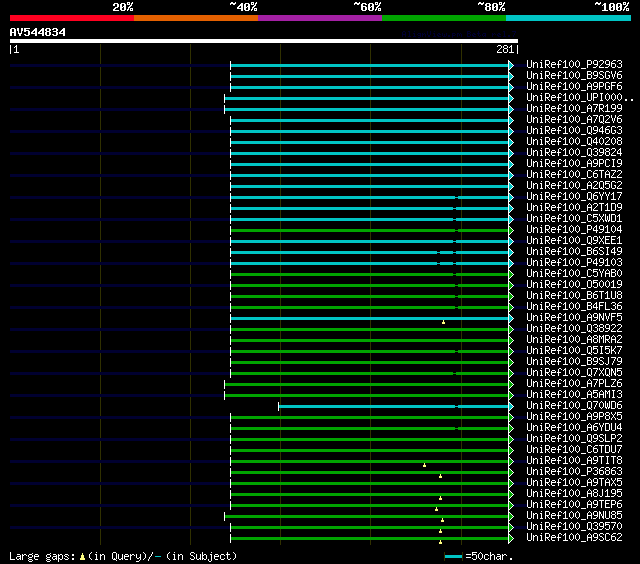Click the UniRef100_A6YDU4 label
Image resolution: width=640 pixels, height=564 pixels.
point(574,428)
